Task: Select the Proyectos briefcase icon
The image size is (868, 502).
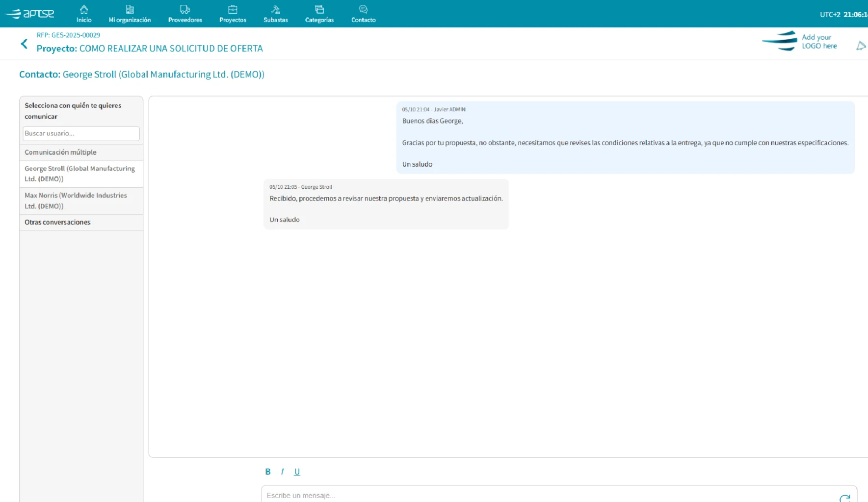Action: [233, 9]
